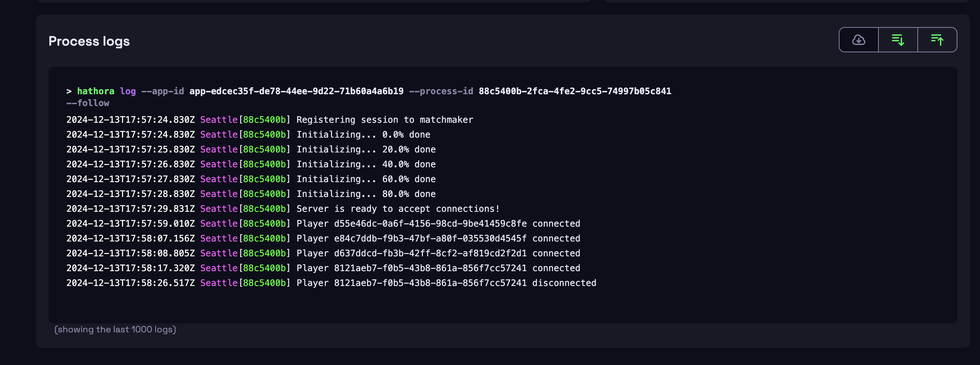Click the Initializing 60.0% done log entry
The width and height of the screenshot is (980, 365).
coord(251,179)
